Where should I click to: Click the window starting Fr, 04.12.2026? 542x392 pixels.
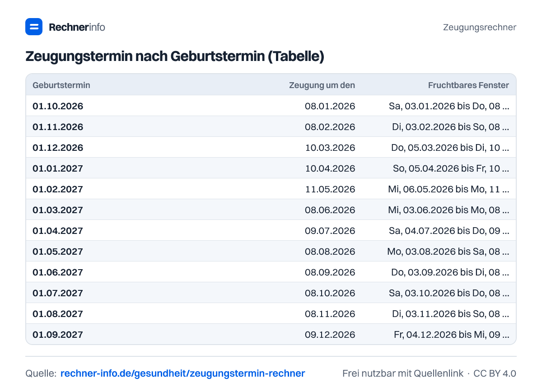(451, 335)
